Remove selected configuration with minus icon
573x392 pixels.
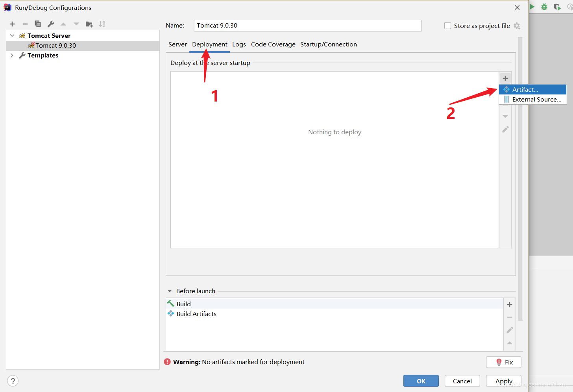25,24
